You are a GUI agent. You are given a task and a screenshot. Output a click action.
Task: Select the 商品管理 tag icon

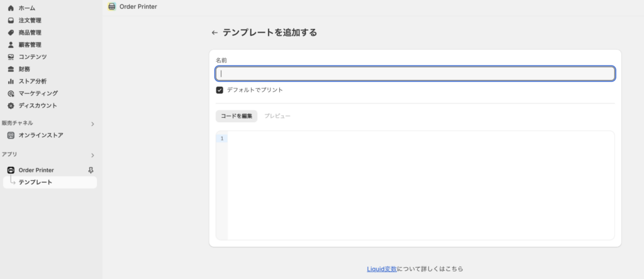point(11,33)
